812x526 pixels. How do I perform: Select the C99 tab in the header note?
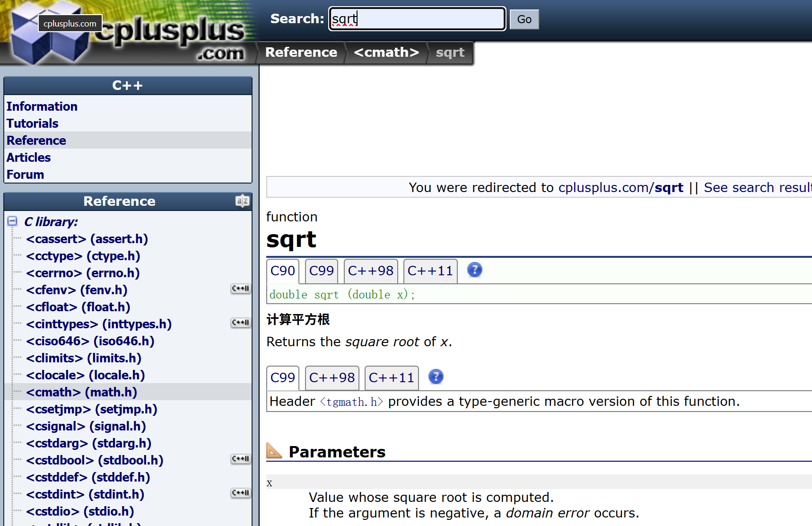[x=283, y=378]
